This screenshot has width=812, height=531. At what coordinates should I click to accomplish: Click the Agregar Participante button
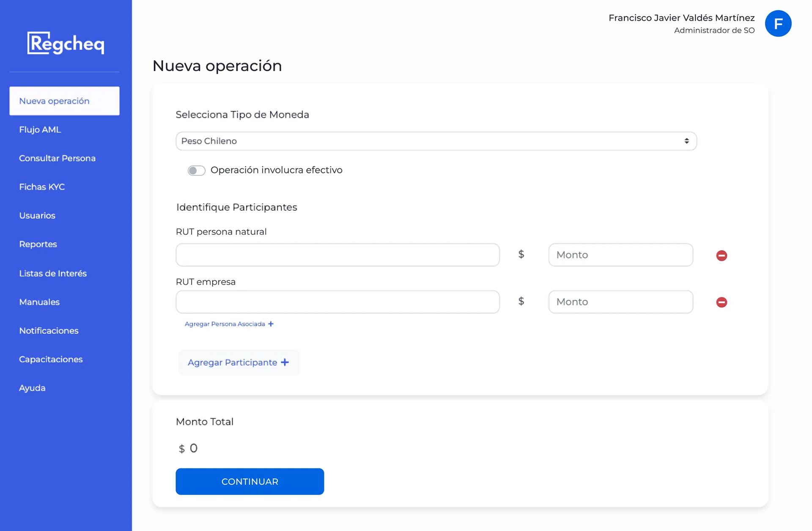[x=239, y=363]
